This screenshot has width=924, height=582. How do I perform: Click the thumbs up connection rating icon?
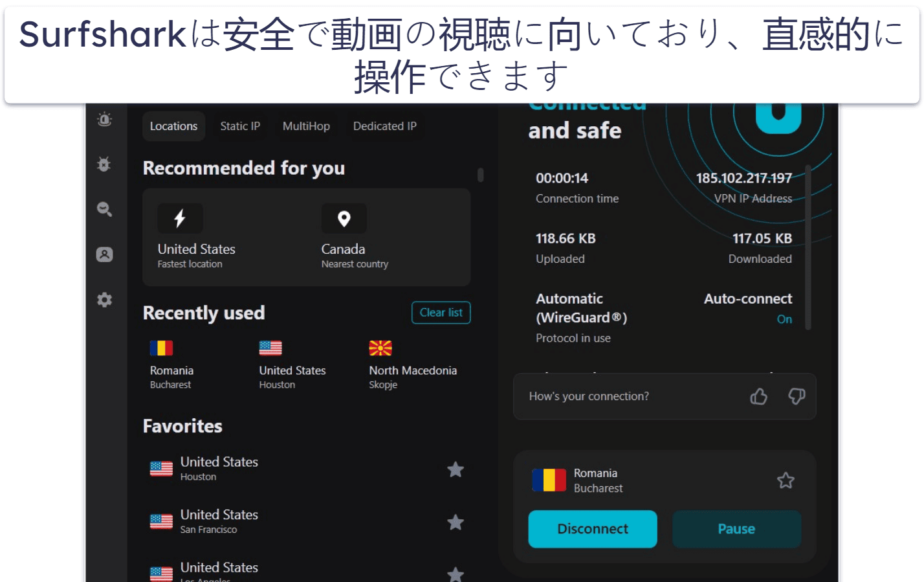click(759, 396)
